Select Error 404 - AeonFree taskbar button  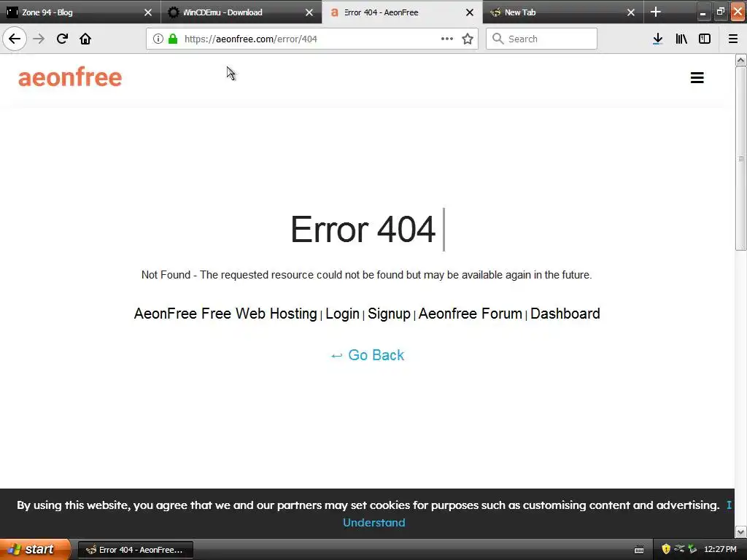pos(135,550)
